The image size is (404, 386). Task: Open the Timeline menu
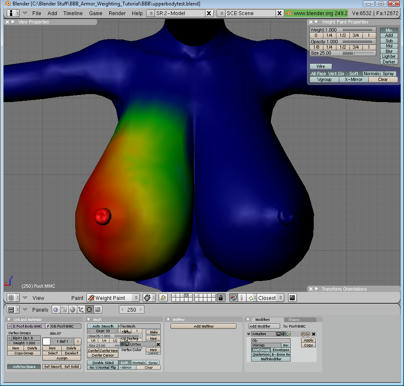click(73, 13)
